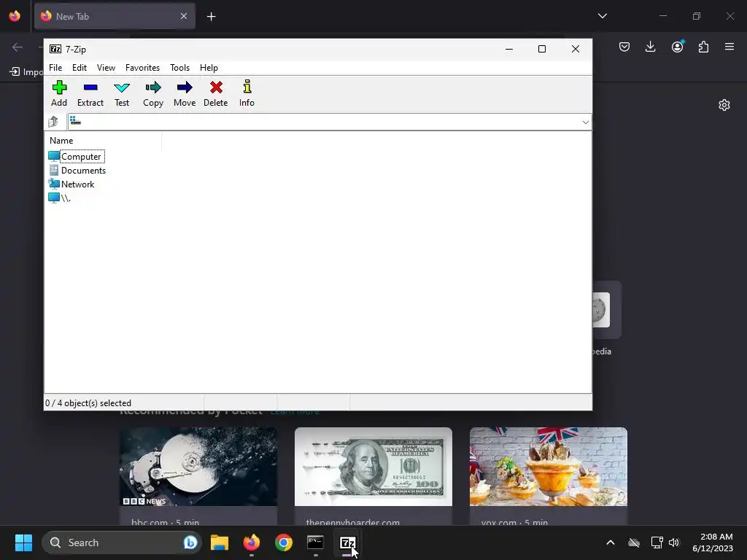Click the 7-Zip title bar app icon
Image resolution: width=747 pixels, height=560 pixels.
55,49
